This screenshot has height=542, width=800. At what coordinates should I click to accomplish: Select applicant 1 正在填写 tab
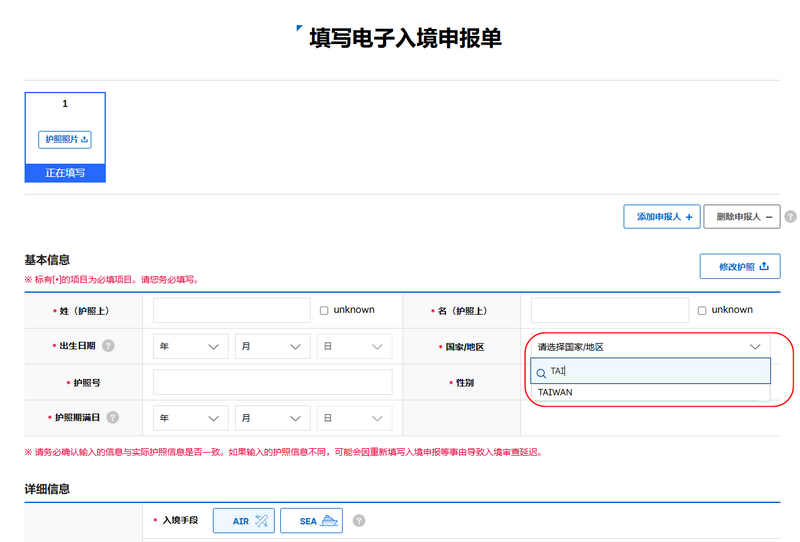pyautogui.click(x=65, y=173)
